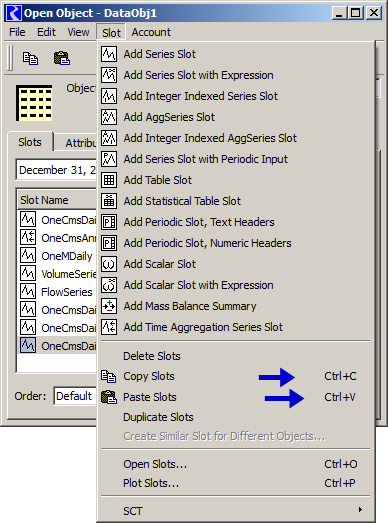Select Add Integer Indexed AggSeries Slot
Screen dimensions: 388x523
point(237,138)
